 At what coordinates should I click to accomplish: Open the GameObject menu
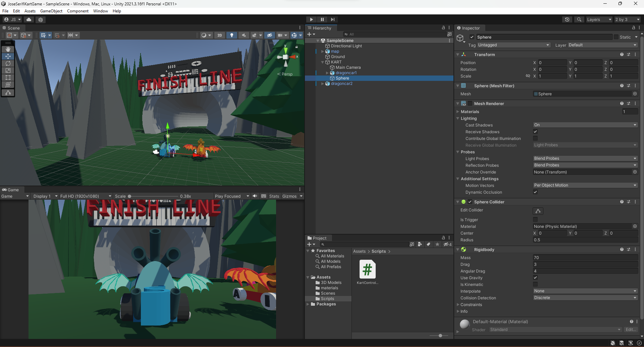[x=51, y=11]
